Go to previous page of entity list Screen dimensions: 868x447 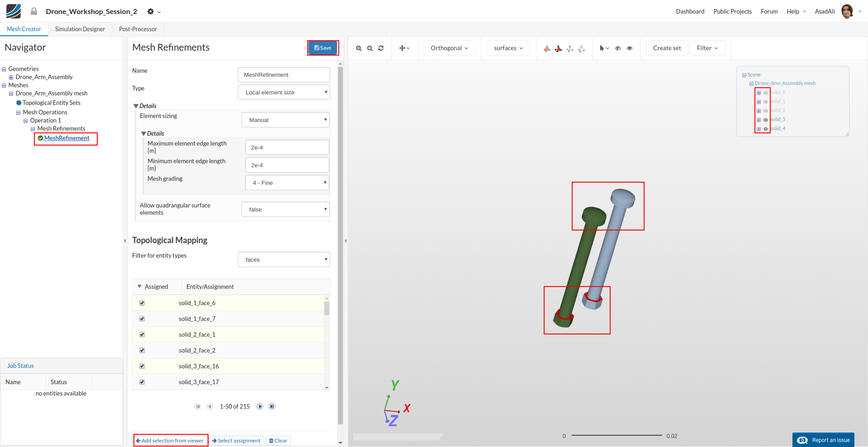[210, 406]
